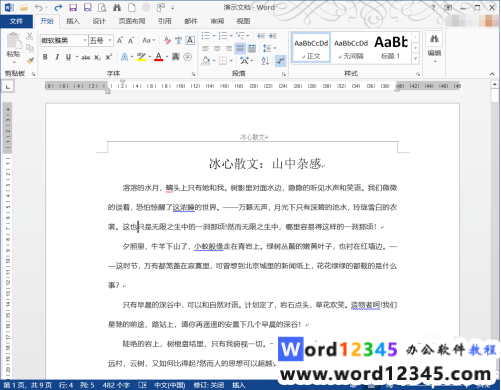Open the line spacing dropdown
The image size is (501, 390).
[269, 48]
